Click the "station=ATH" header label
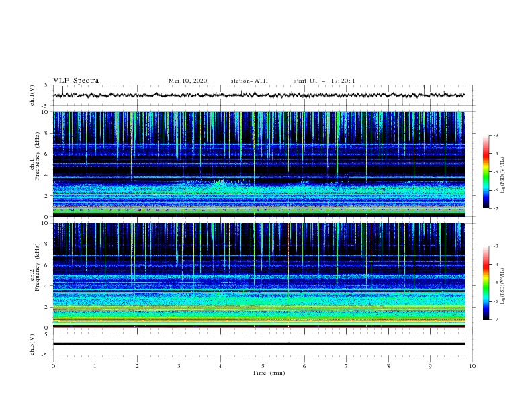The width and height of the screenshot is (532, 411). click(x=249, y=81)
